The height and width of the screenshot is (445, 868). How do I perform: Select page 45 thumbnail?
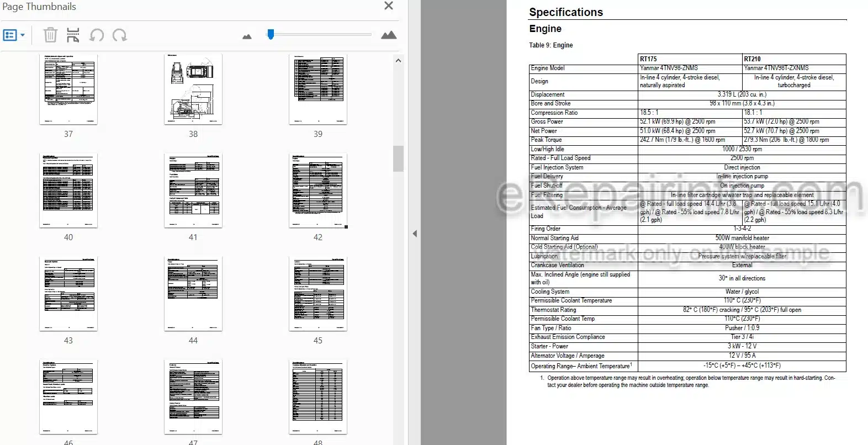pyautogui.click(x=318, y=294)
